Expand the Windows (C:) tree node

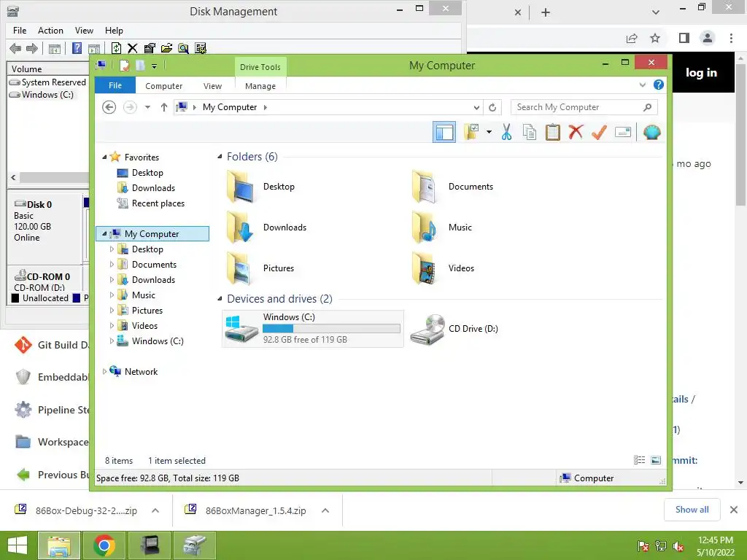pos(112,341)
